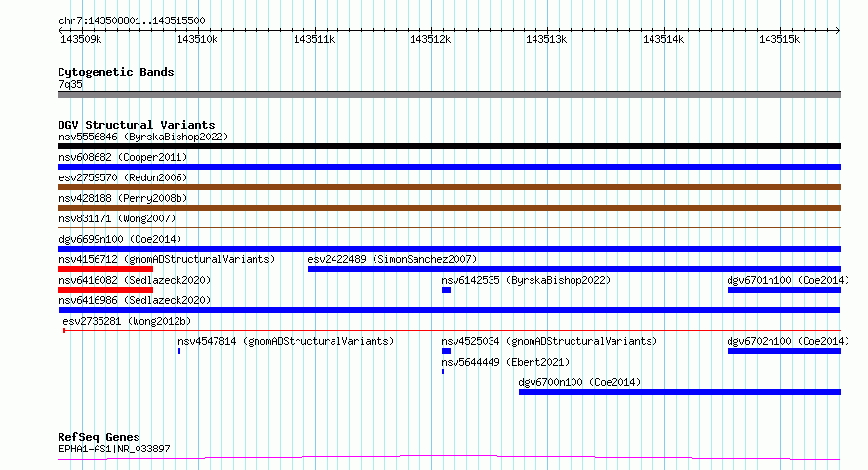Click the Cytogenetic Bands track title
Viewport: 868px width, 470px height.
[x=116, y=72]
